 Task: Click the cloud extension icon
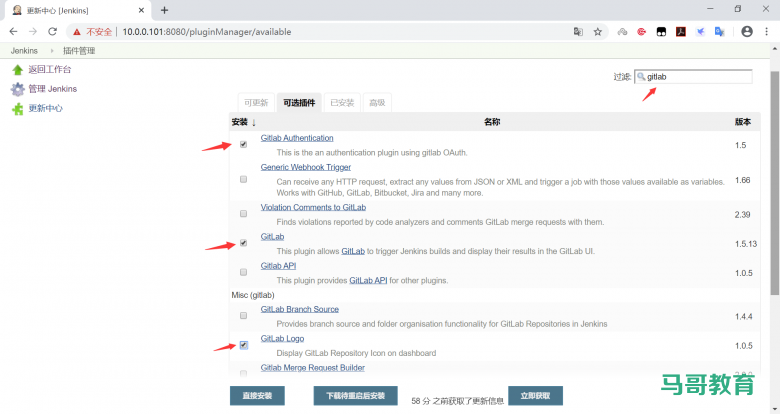622,32
